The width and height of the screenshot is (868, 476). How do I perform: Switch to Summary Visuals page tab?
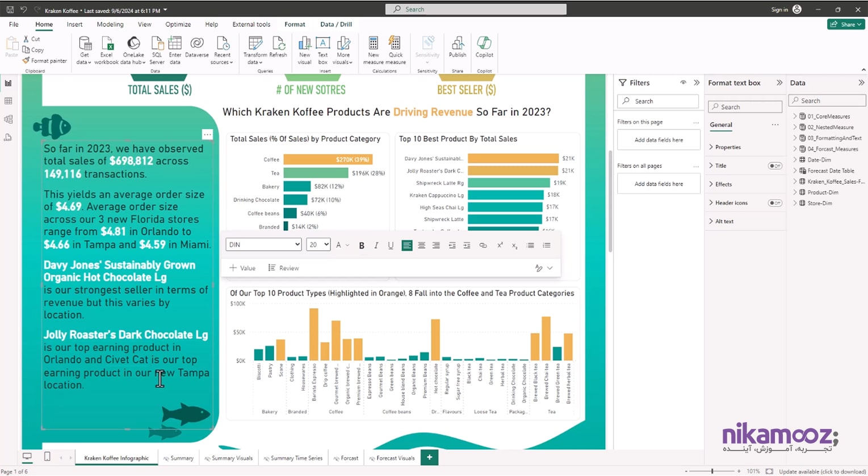click(x=229, y=458)
